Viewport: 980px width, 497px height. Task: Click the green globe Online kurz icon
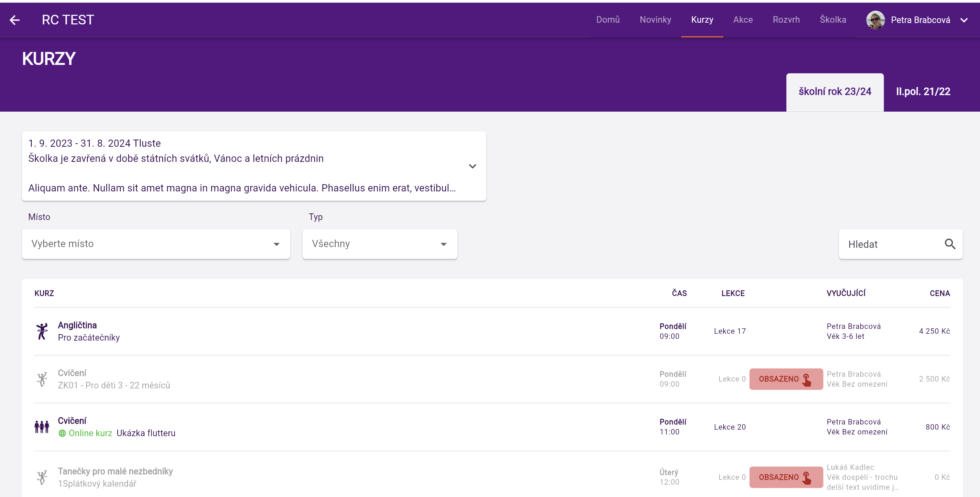pyautogui.click(x=62, y=433)
